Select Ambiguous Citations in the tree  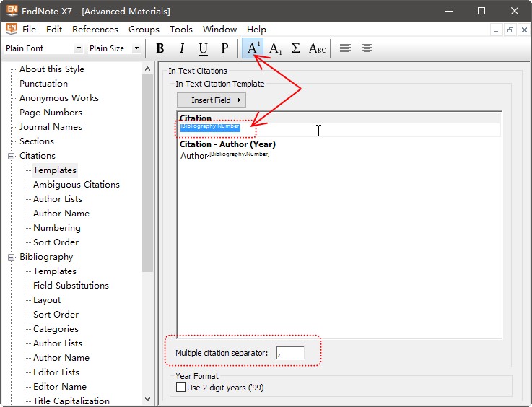pyautogui.click(x=76, y=185)
